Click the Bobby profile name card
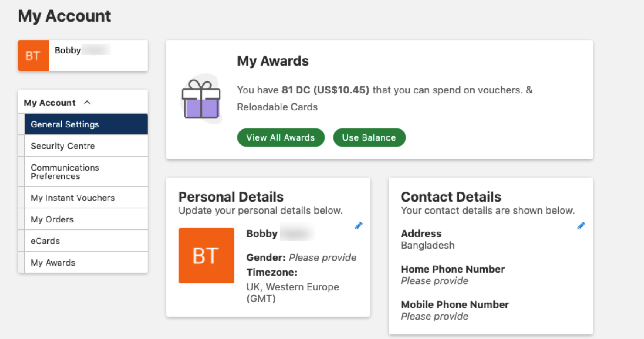Image resolution: width=644 pixels, height=339 pixels. 98,56
